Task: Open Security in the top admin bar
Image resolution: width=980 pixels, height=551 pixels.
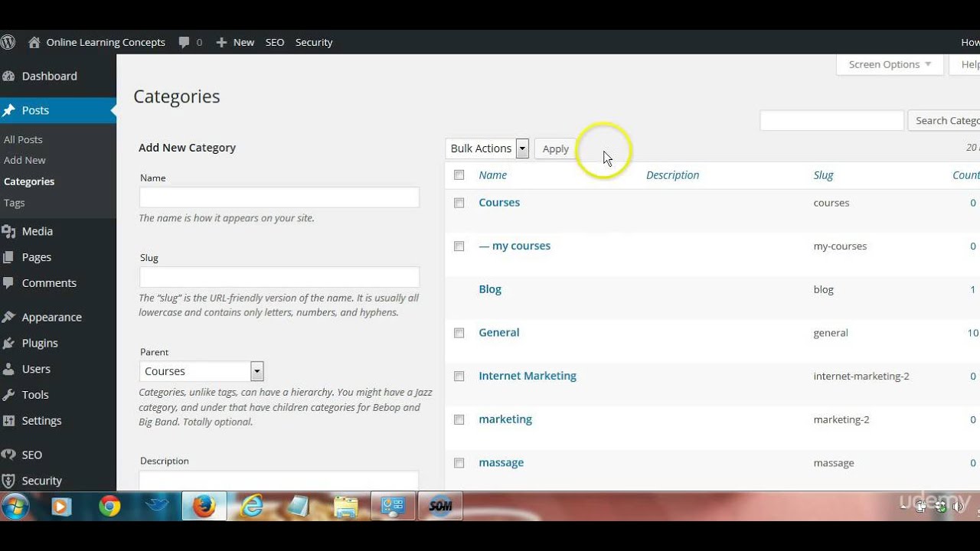Action: coord(314,42)
